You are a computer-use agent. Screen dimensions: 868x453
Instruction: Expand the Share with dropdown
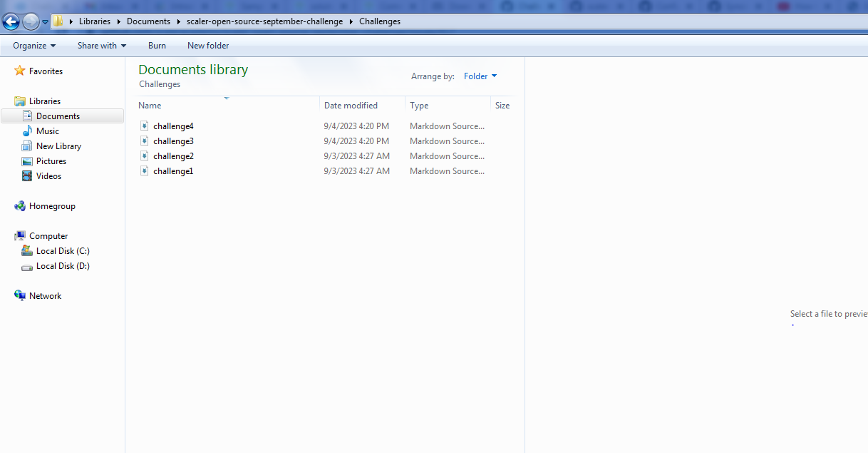(100, 46)
